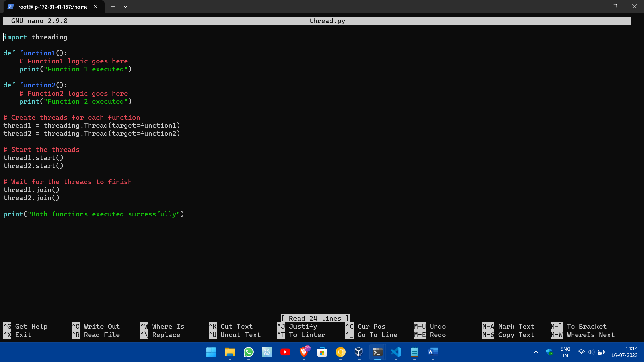Open WhatsApp from the taskbar
Screen dimensions: 644x362
248,352
